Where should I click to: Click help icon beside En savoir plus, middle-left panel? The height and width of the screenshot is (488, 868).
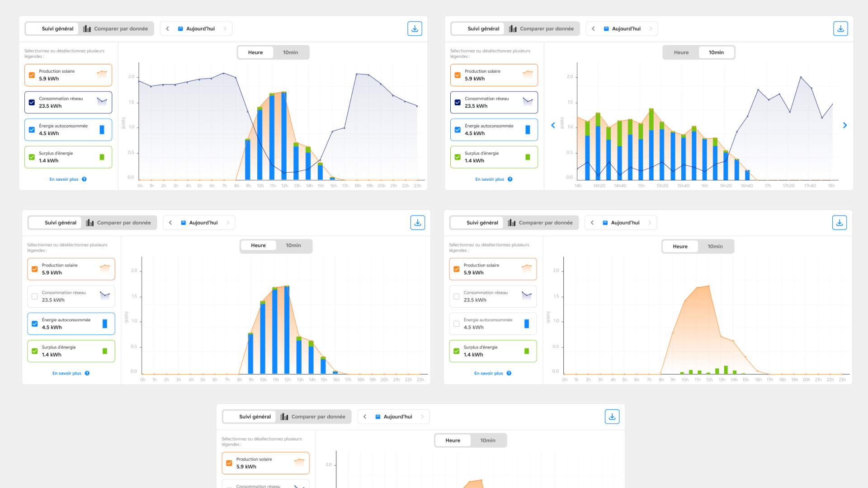click(87, 373)
